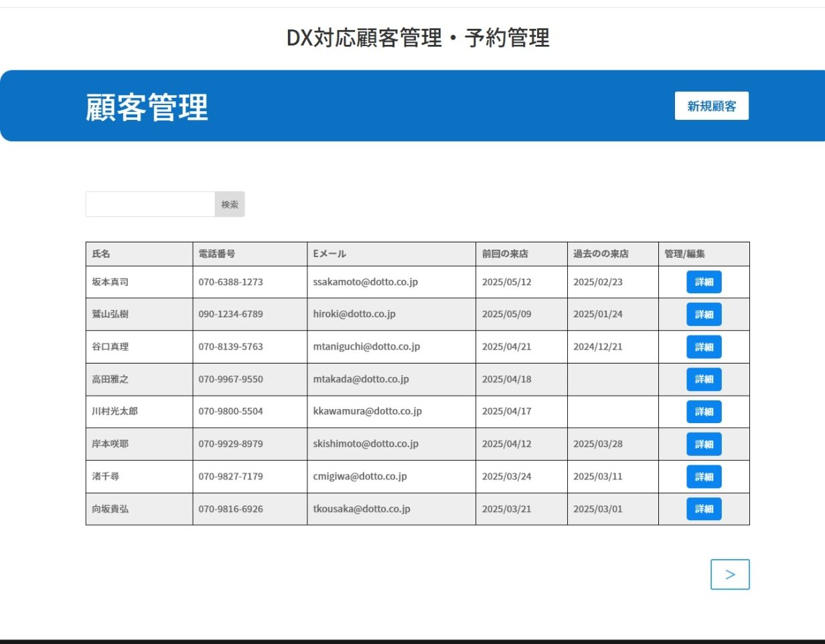Open 詳細 for 鷲山弘樹
The width and height of the screenshot is (825, 644).
[x=704, y=314]
